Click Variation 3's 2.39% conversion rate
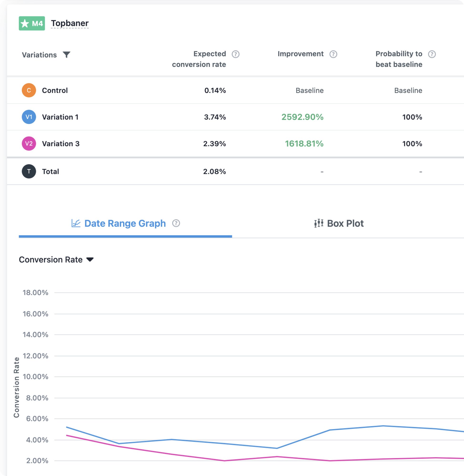 [214, 144]
